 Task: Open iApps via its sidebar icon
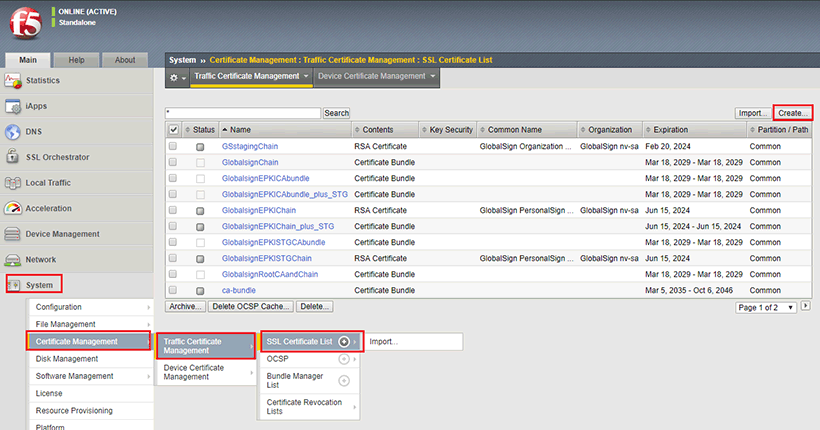(x=13, y=106)
